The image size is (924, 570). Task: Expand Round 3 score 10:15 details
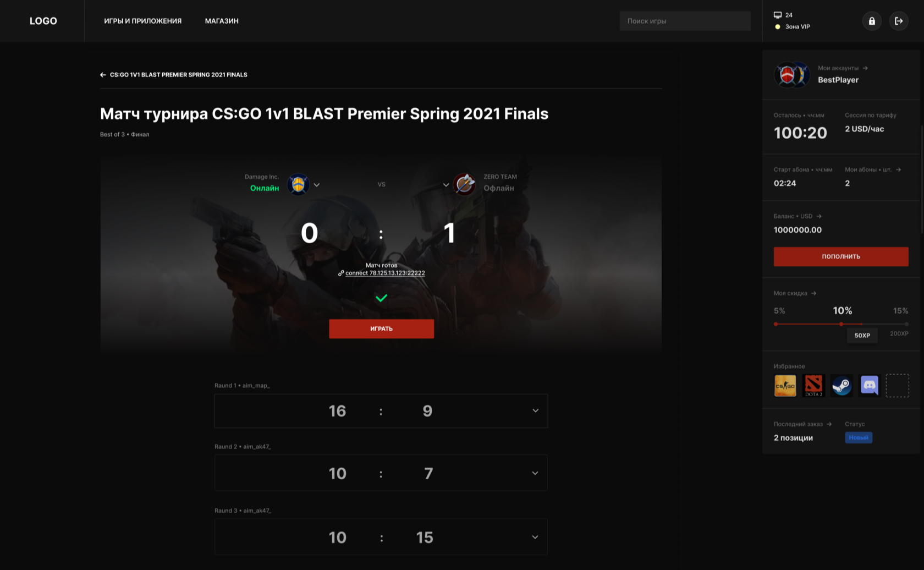(x=535, y=537)
